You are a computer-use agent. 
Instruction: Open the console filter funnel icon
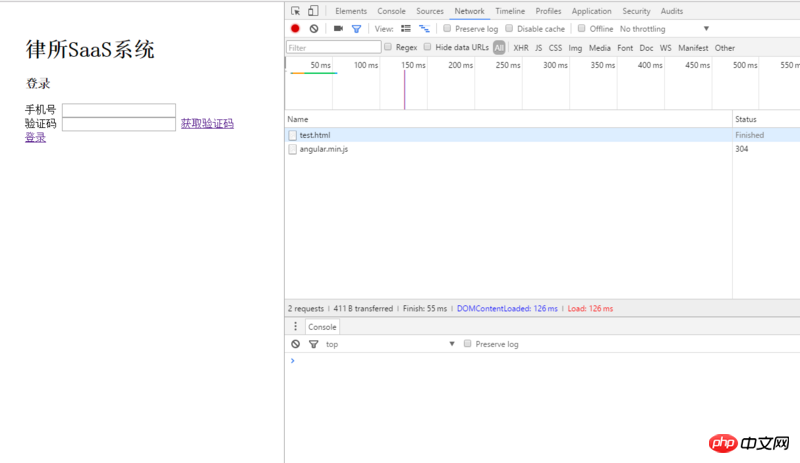[313, 344]
